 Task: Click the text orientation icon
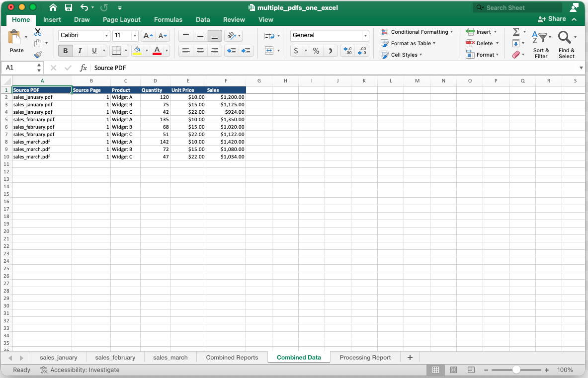[232, 36]
